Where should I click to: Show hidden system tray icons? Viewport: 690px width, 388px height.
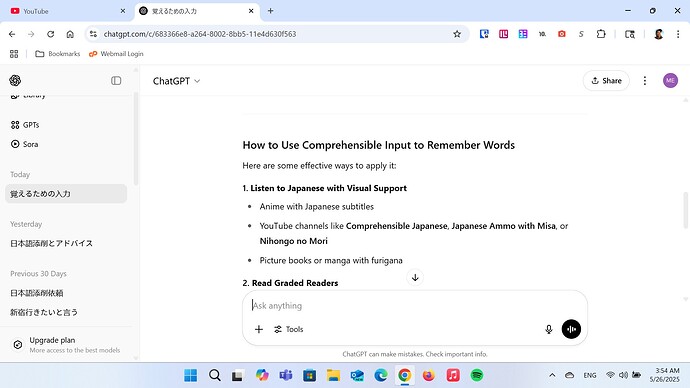coord(552,375)
